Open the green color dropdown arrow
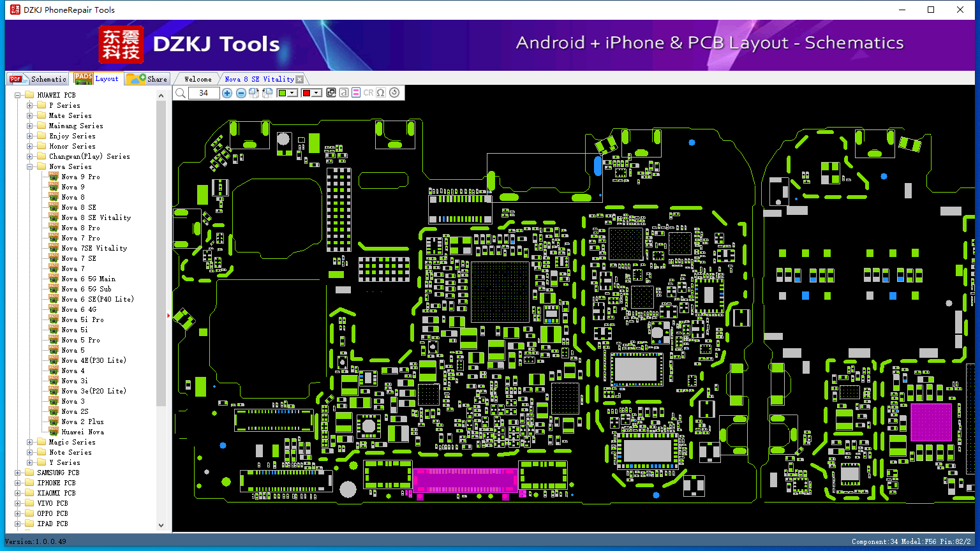 pos(292,93)
